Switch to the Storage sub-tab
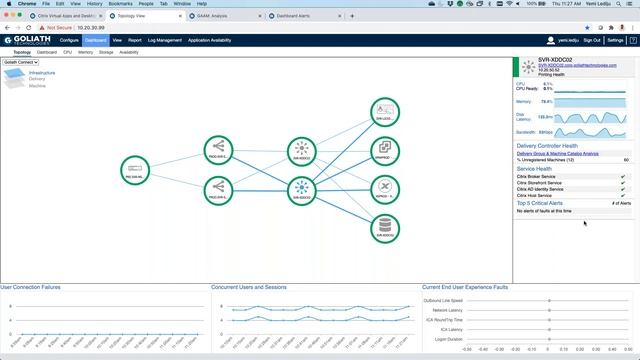The image size is (640, 360). tap(106, 52)
